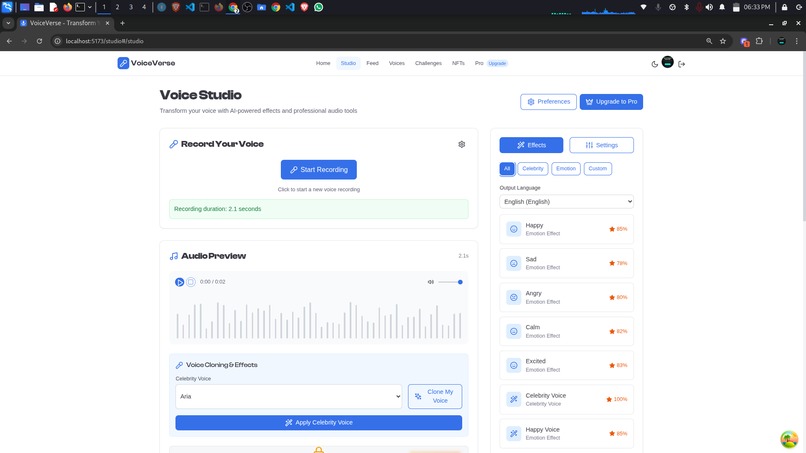Select the Calm emotion effect icon
This screenshot has height=453, width=806.
pos(514,331)
